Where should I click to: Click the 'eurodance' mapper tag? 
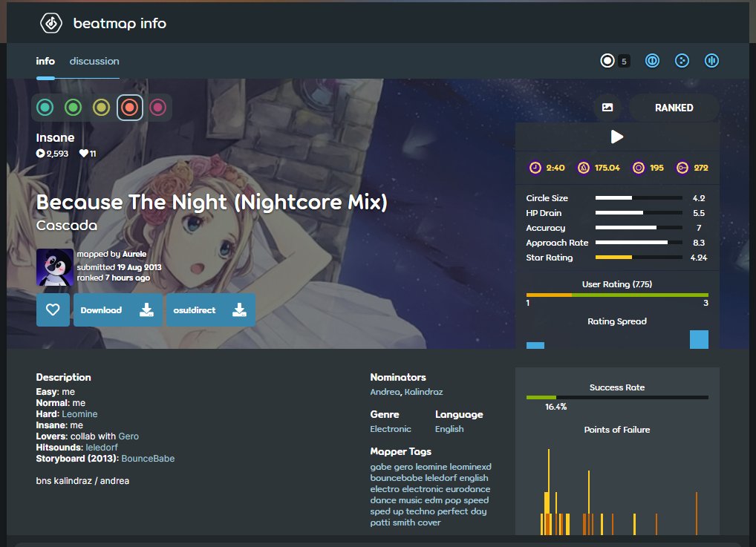coord(468,489)
